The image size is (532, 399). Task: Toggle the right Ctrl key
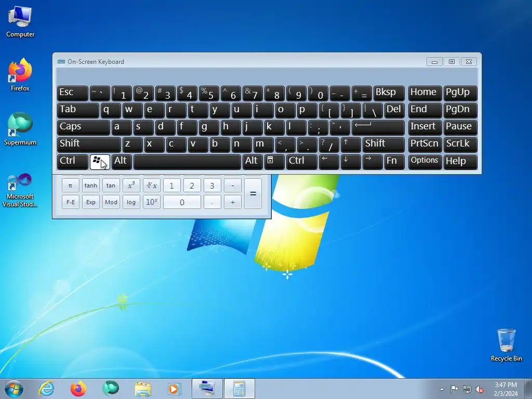click(x=302, y=162)
